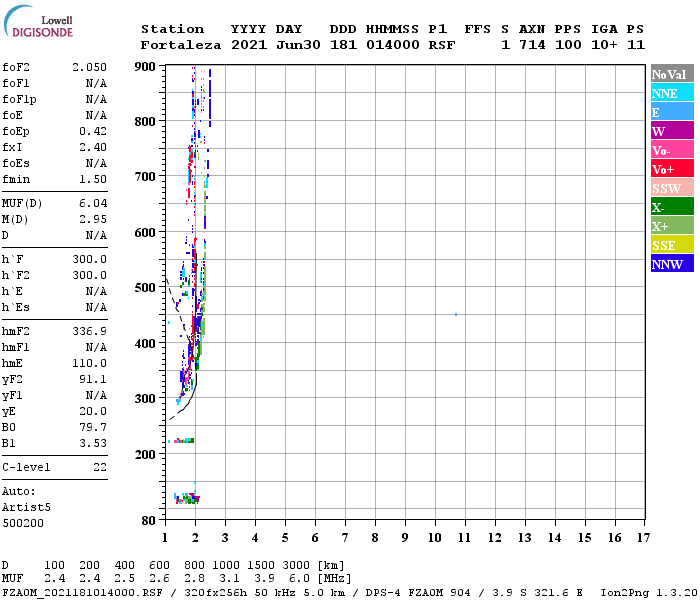
Task: Click the yF2 value 91.1
Action: pyautogui.click(x=93, y=379)
